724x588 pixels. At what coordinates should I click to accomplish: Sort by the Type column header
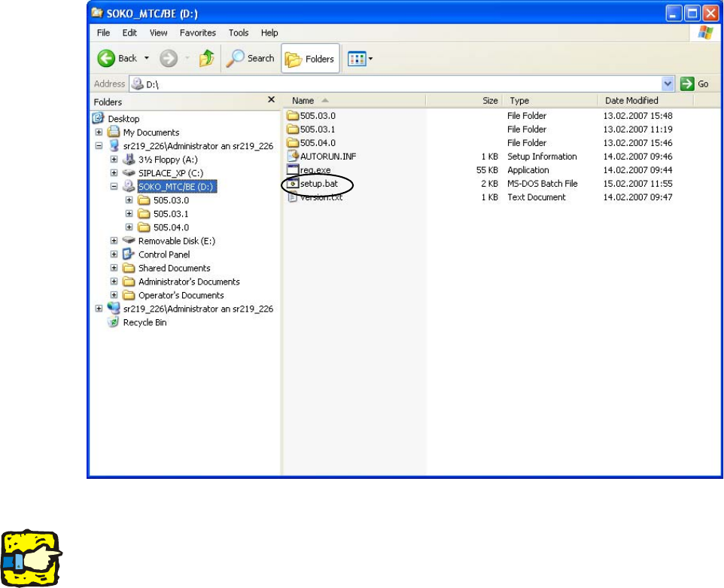[x=550, y=101]
